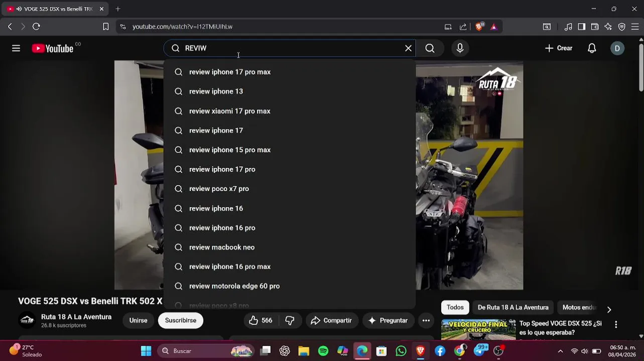This screenshot has width=644, height=361.
Task: Open the Brave playlist music note icon
Action: [568, 27]
